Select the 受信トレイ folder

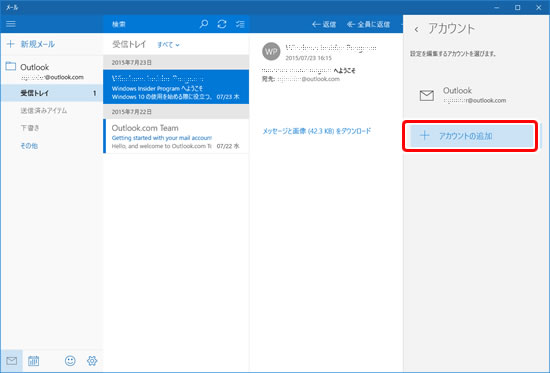52,93
